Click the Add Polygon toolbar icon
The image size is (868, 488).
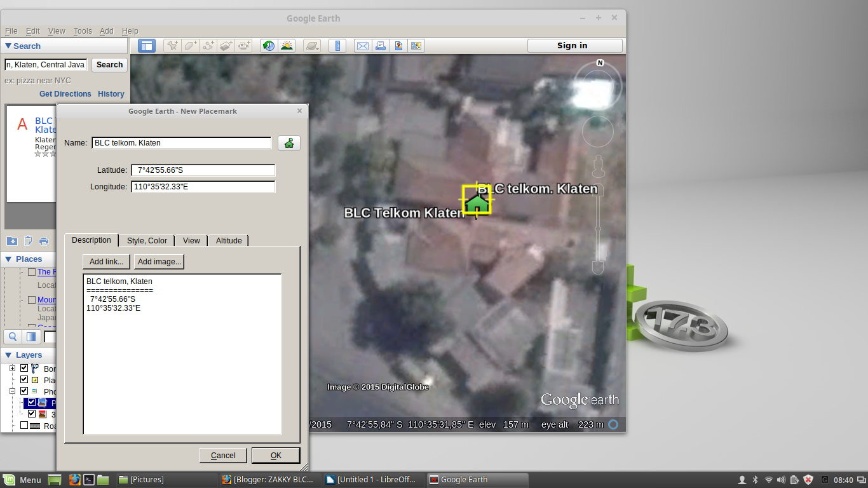(x=190, y=46)
